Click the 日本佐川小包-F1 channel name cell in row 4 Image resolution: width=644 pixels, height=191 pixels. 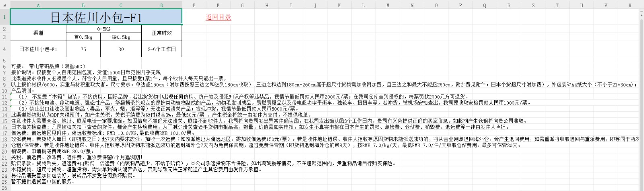38,49
